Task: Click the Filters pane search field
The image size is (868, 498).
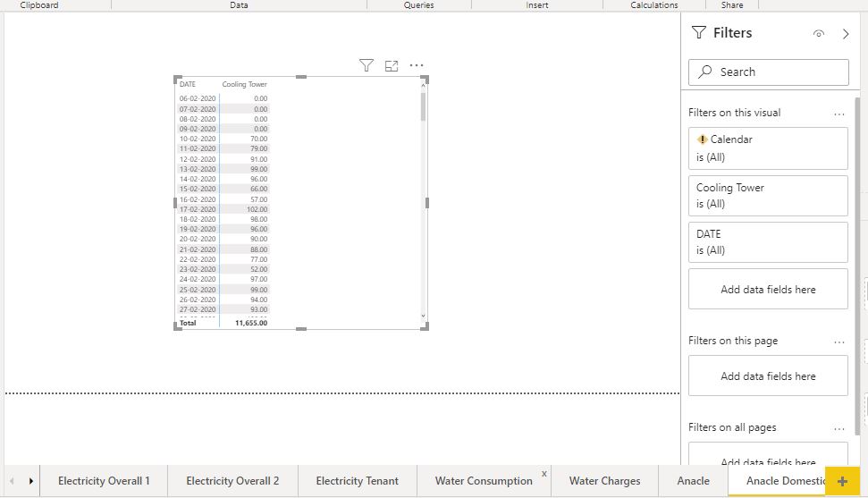Action: tap(769, 72)
